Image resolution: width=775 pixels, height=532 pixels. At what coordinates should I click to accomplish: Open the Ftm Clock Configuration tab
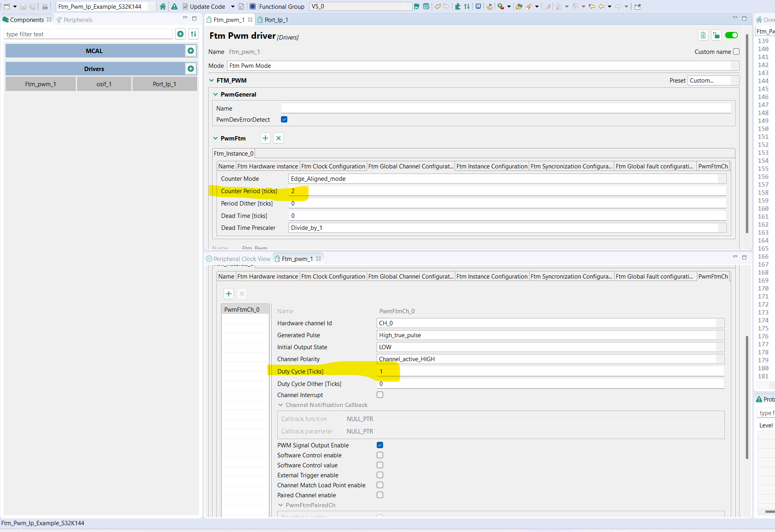333,166
